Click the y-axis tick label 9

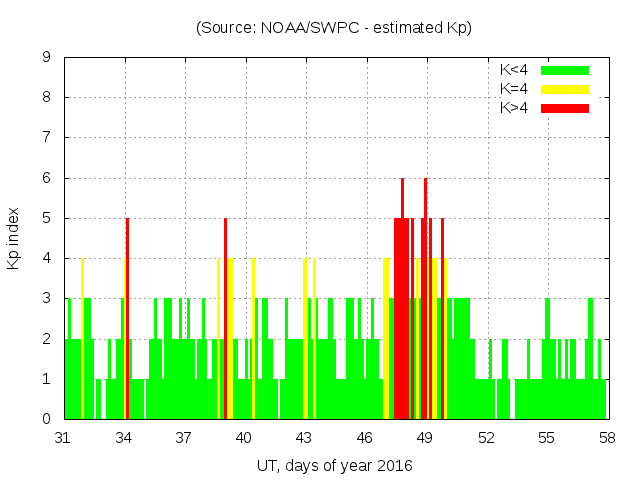tap(46, 58)
